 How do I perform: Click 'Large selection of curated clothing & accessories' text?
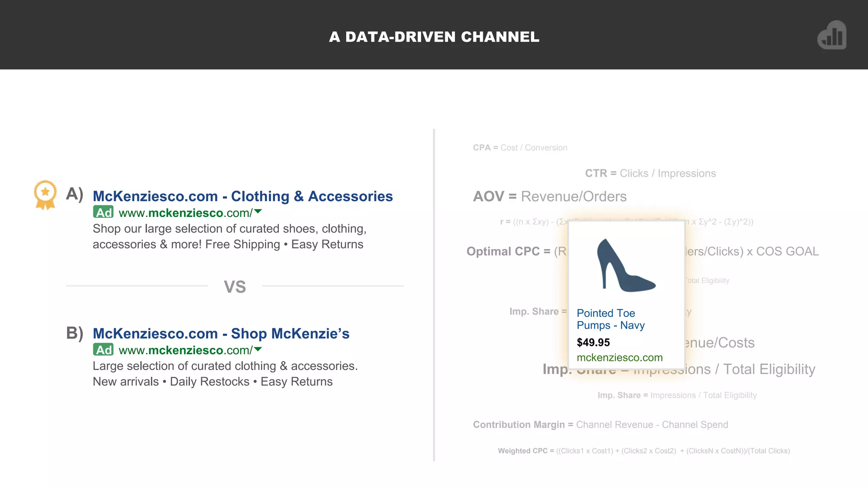coord(225,366)
